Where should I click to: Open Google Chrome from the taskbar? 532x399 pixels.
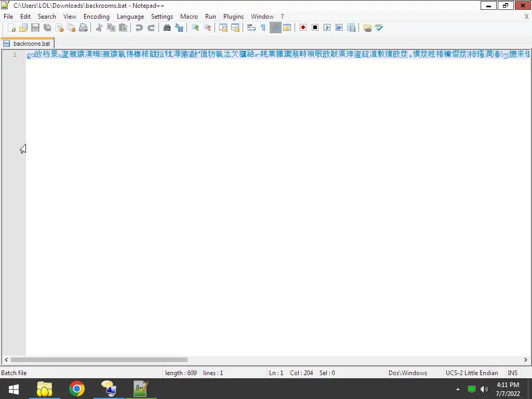77,389
